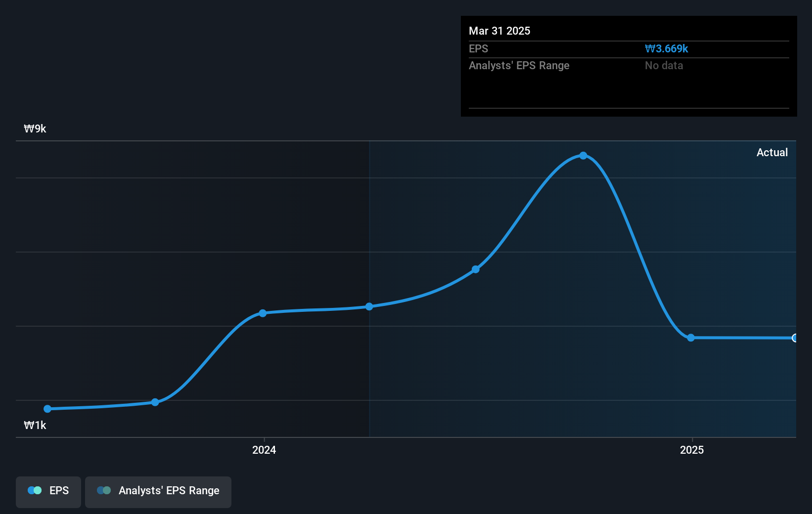Toggle the Analysts' EPS Range legend series
812x514 pixels.
point(158,492)
